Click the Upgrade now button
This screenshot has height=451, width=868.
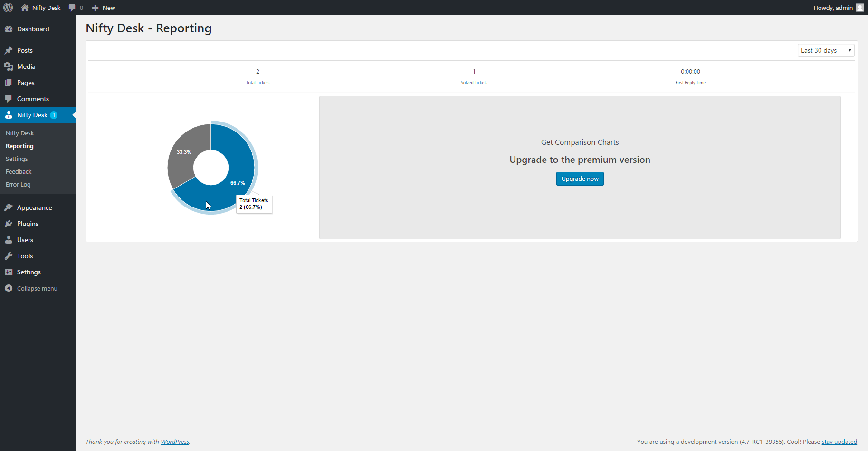coord(580,179)
